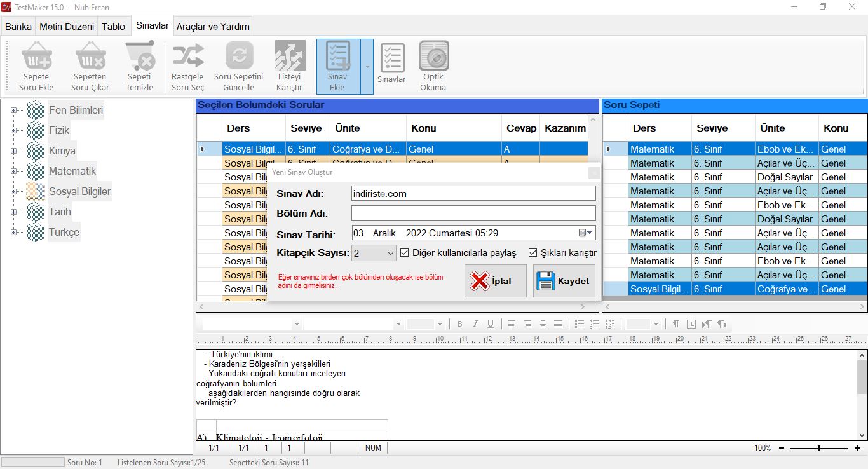
Task: Click the Bölüm Adı input field
Action: tap(473, 213)
